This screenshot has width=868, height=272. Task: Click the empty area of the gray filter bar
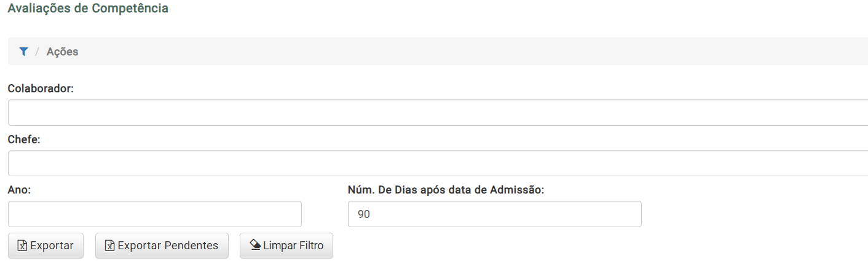(473, 52)
